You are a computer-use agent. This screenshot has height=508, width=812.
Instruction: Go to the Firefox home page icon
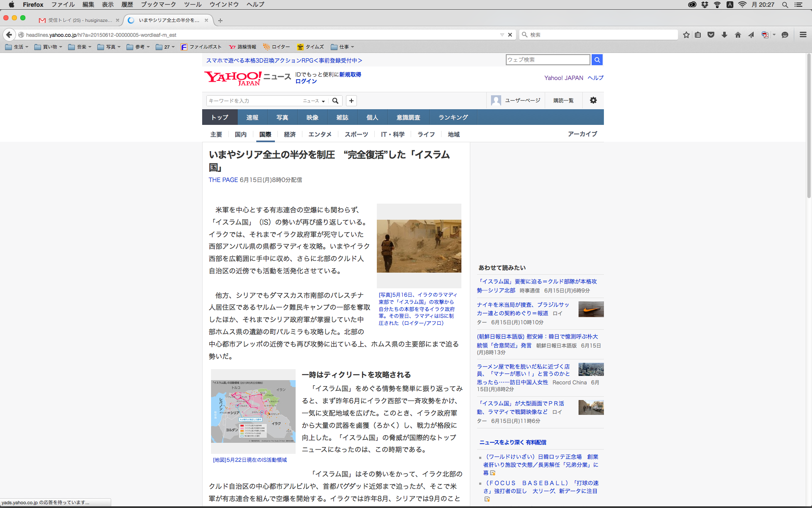coord(738,35)
